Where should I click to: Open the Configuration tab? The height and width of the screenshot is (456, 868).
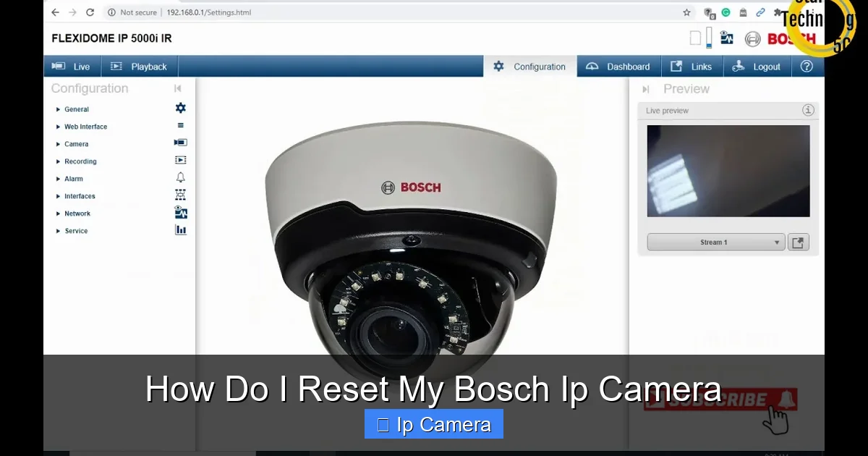529,67
